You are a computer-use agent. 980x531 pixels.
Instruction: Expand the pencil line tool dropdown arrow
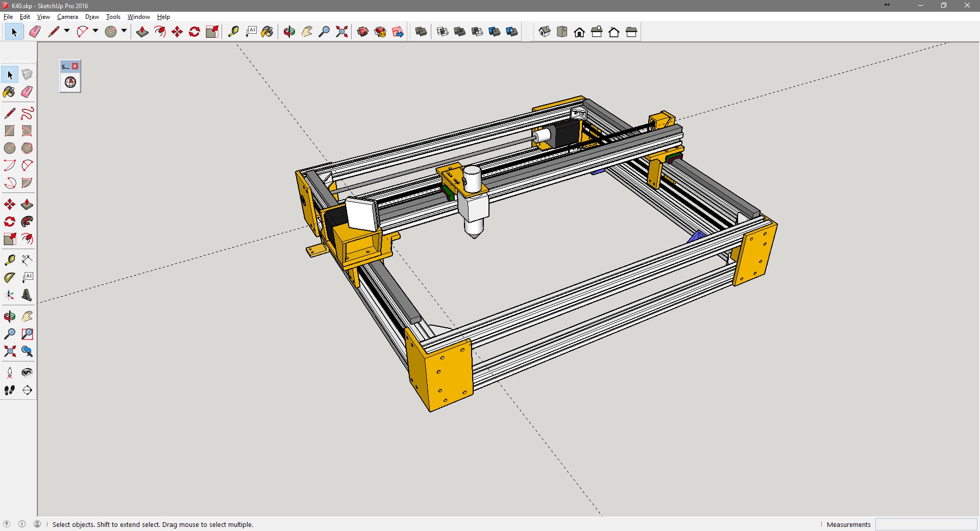(67, 31)
